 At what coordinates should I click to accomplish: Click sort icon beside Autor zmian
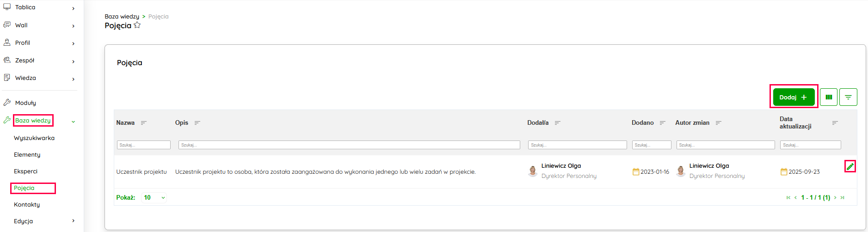719,123
